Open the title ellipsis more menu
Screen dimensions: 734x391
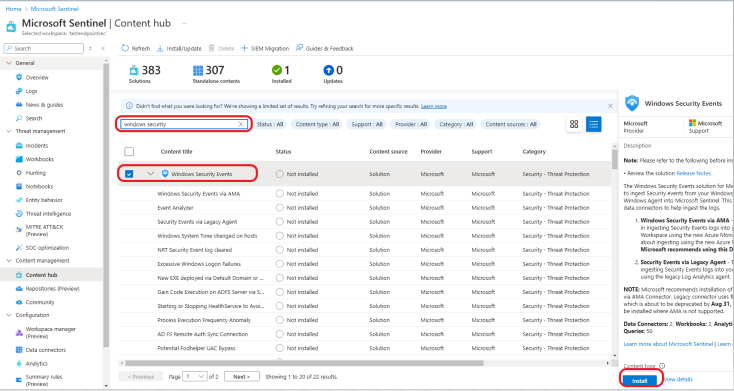tap(184, 23)
